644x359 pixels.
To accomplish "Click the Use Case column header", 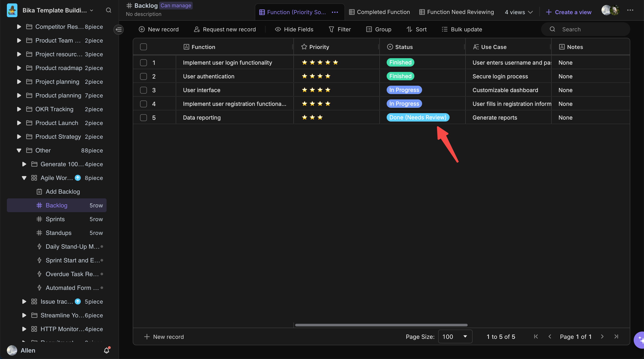I will pyautogui.click(x=508, y=47).
